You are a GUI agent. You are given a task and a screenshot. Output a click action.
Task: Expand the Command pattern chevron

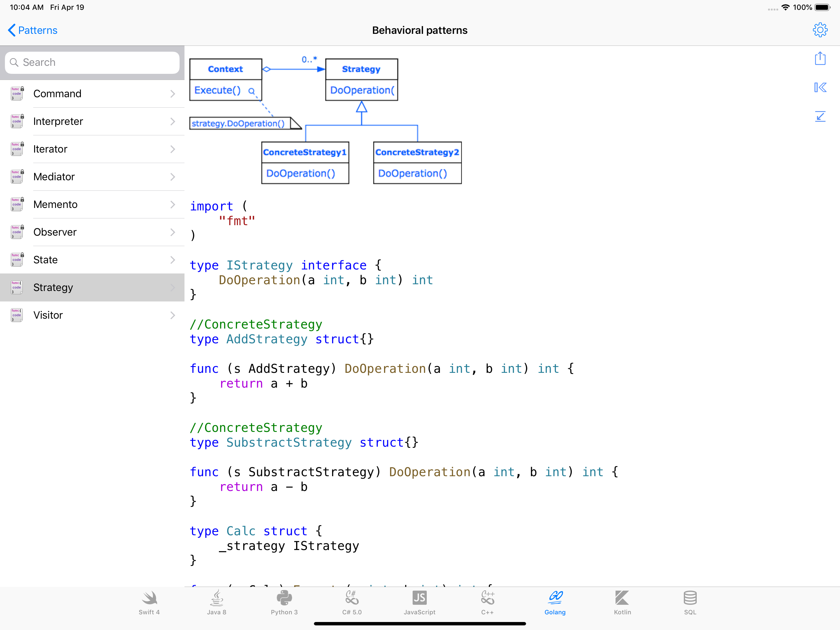pos(173,94)
